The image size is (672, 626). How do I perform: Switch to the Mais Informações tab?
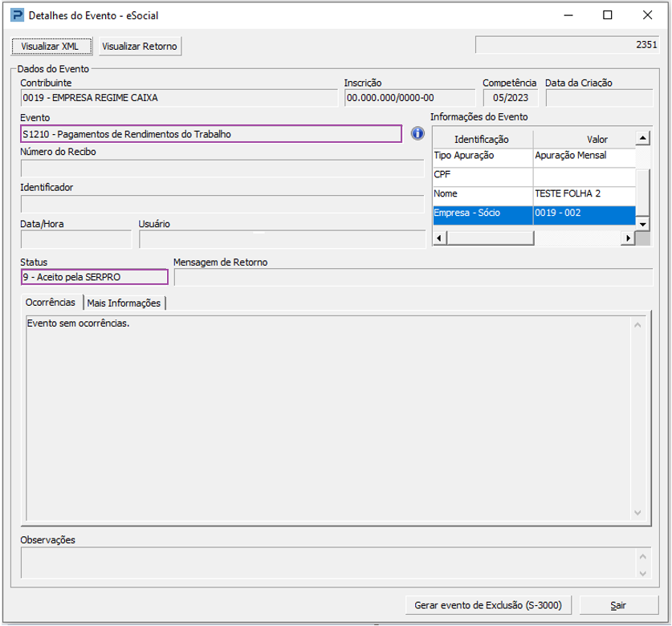(x=124, y=303)
